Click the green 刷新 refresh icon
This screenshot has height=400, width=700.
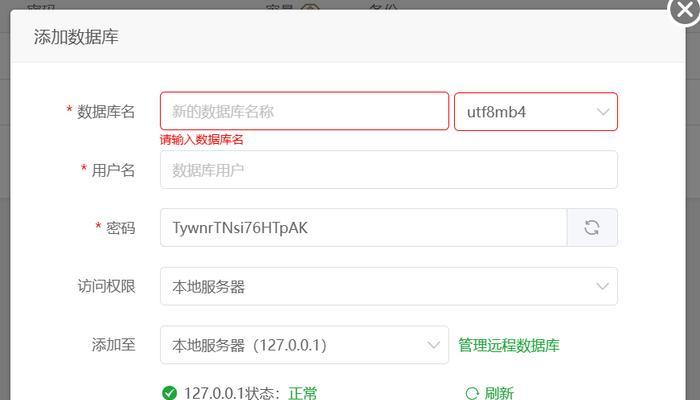472,393
